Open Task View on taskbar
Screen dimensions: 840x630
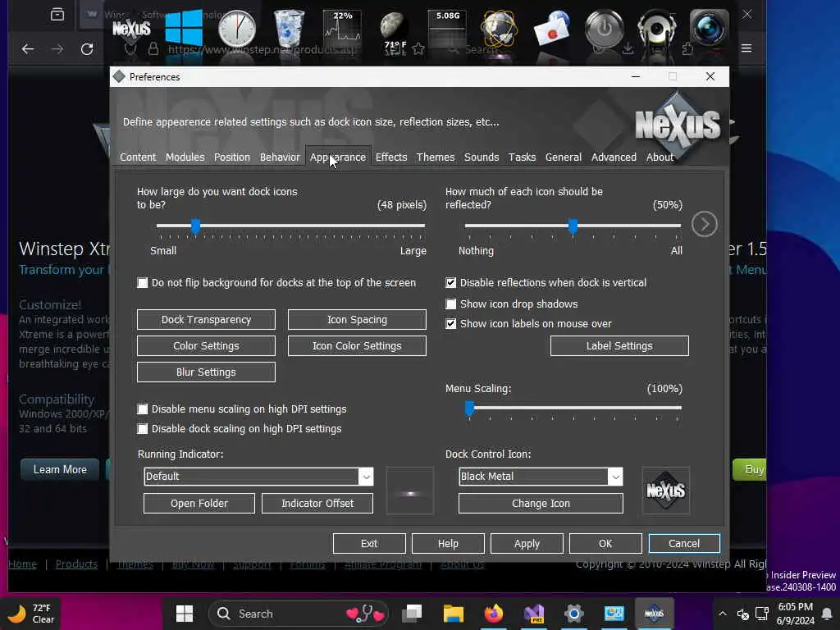412,614
